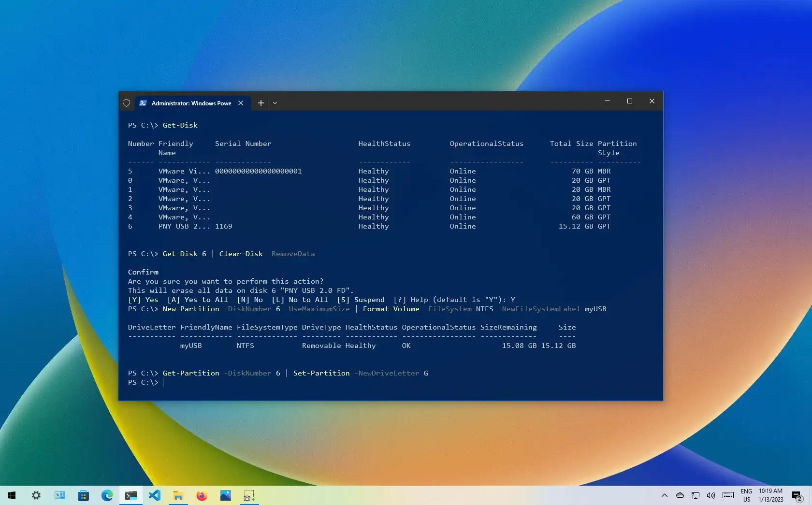Mute system audio via the speaker icon

click(710, 496)
